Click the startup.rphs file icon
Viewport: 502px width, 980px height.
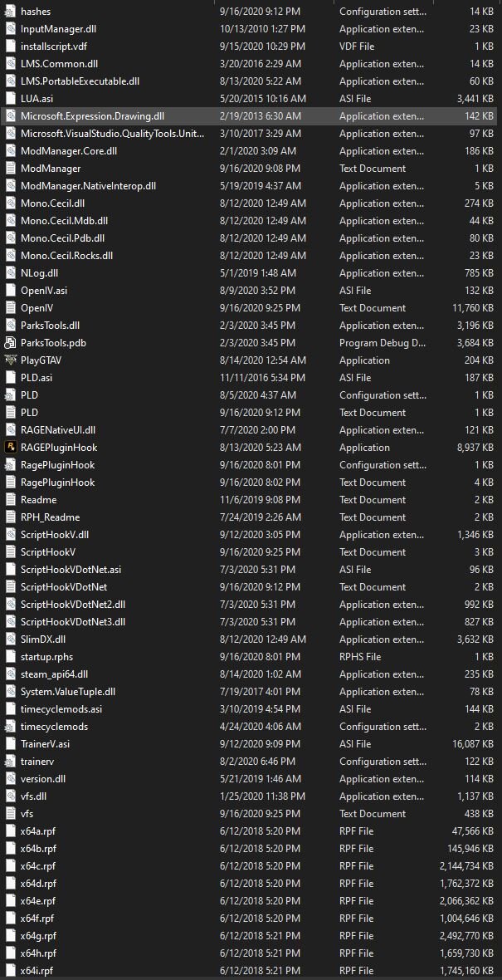(x=10, y=657)
